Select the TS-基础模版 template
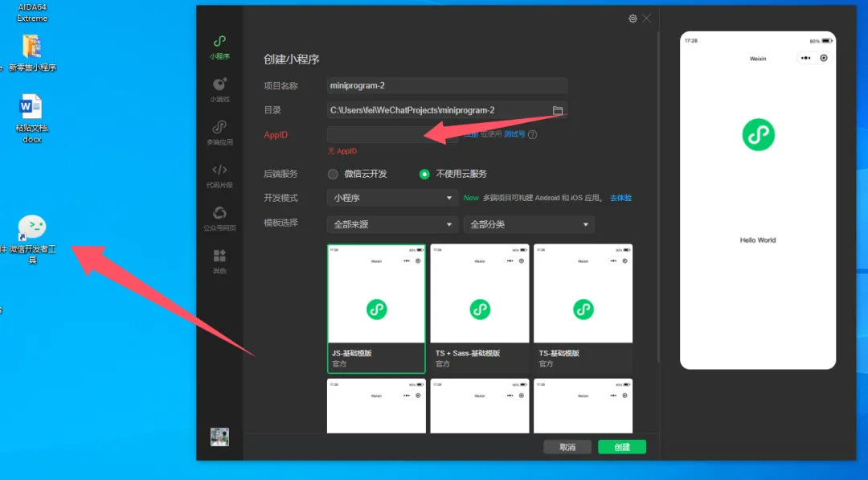Screen dimensions: 868x480 point(583,309)
